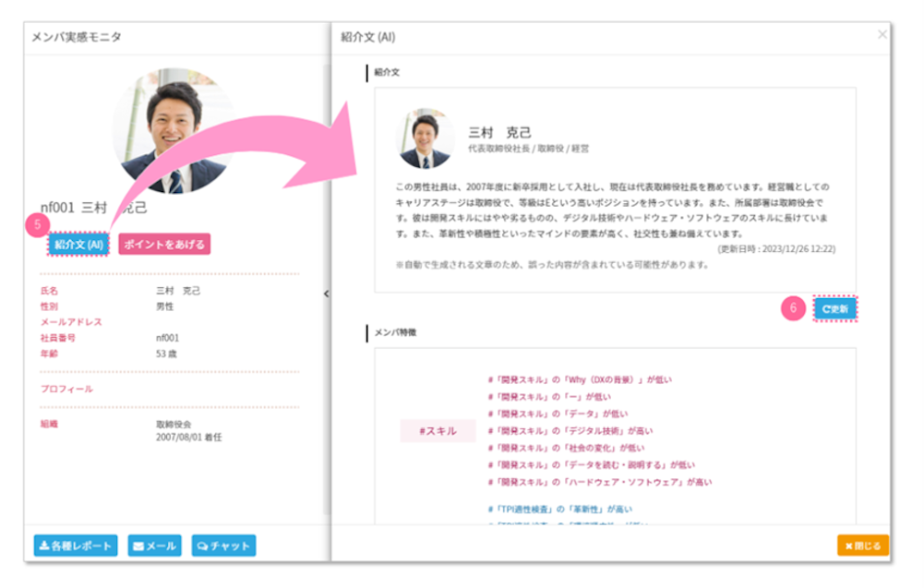Click the ポイントをあげる button
Screen dimensions: 924x588
coord(164,244)
